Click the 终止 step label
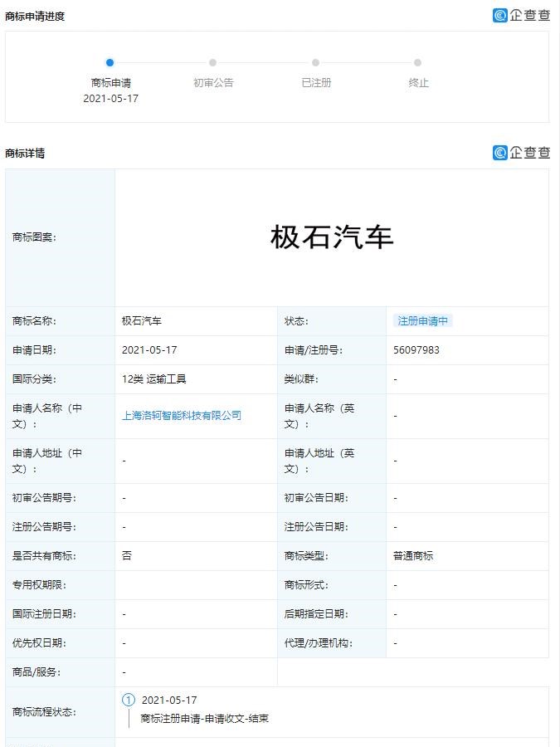Screen dimensions: 560x747 (x=418, y=83)
